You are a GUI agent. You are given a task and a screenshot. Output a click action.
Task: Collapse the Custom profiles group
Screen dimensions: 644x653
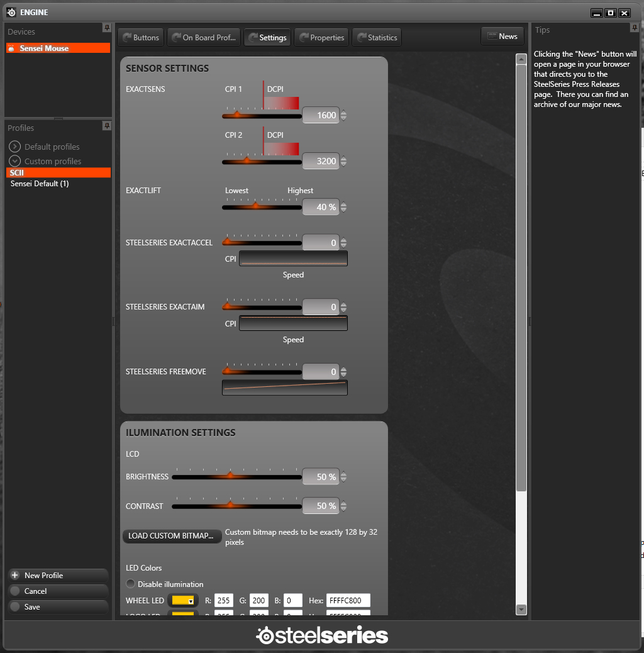(x=14, y=161)
